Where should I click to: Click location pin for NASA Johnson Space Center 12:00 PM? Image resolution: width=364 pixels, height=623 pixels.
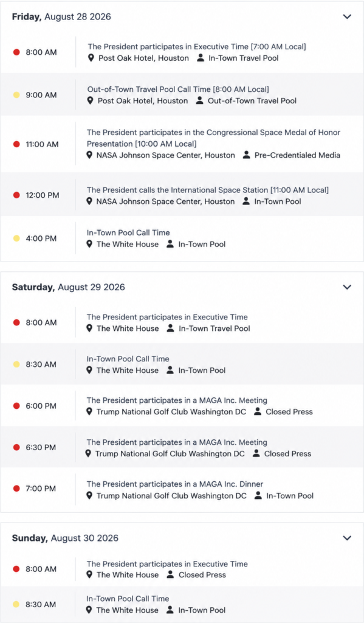pyautogui.click(x=89, y=201)
